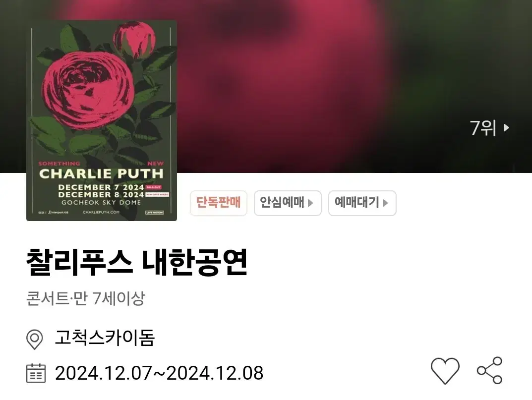
Task: Tap the calendar date icon
Action: [36, 373]
